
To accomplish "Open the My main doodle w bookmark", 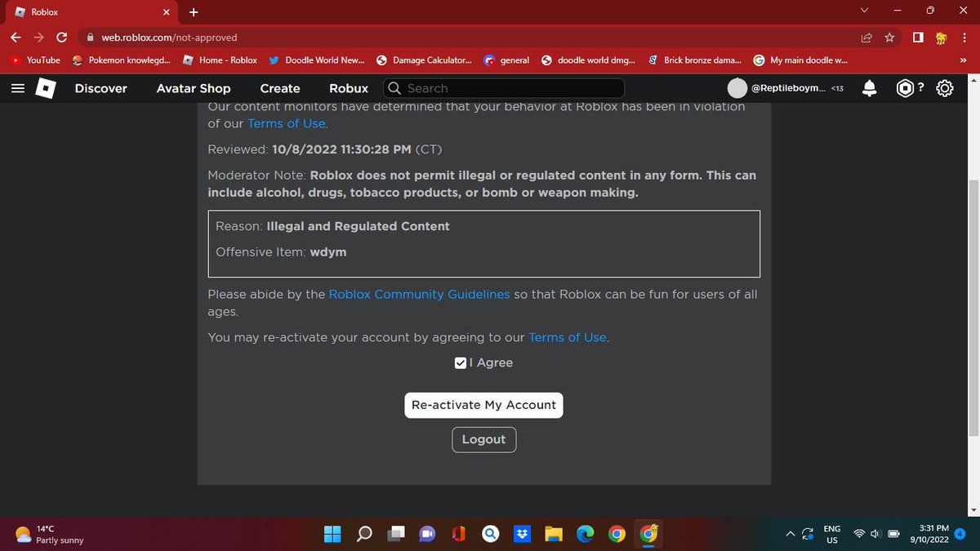I will (801, 60).
